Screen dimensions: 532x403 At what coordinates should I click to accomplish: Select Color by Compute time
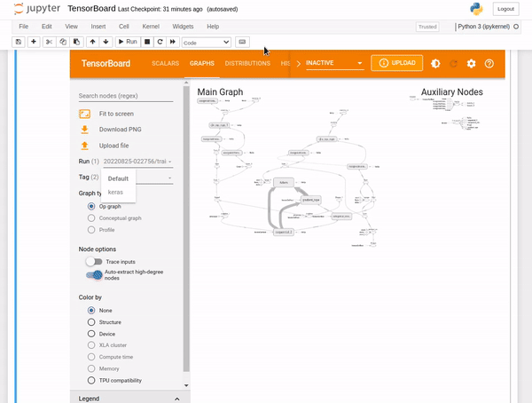pyautogui.click(x=91, y=357)
